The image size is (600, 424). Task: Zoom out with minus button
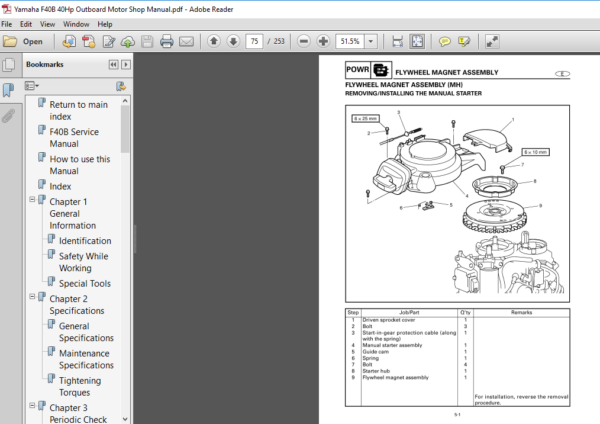[303, 41]
